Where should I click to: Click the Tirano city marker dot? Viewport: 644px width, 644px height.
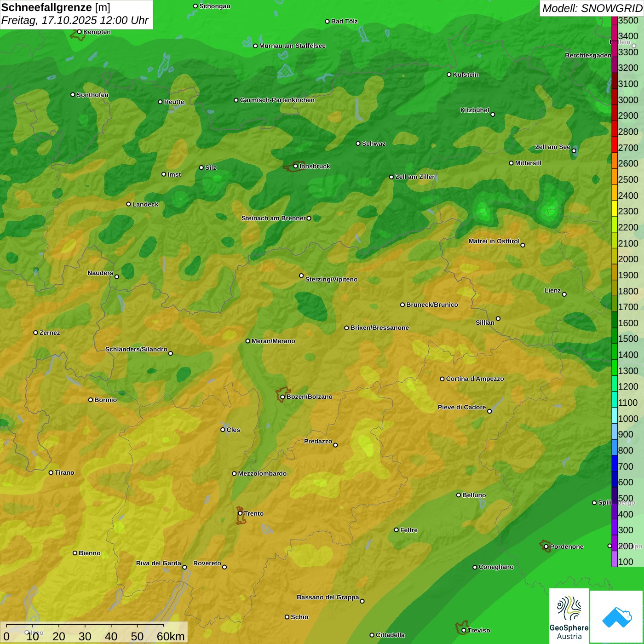[x=51, y=472]
